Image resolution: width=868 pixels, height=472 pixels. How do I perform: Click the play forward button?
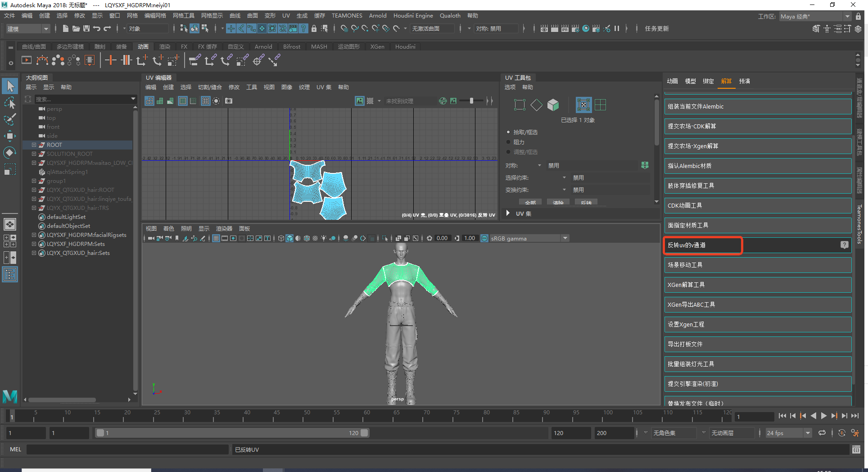tap(823, 416)
